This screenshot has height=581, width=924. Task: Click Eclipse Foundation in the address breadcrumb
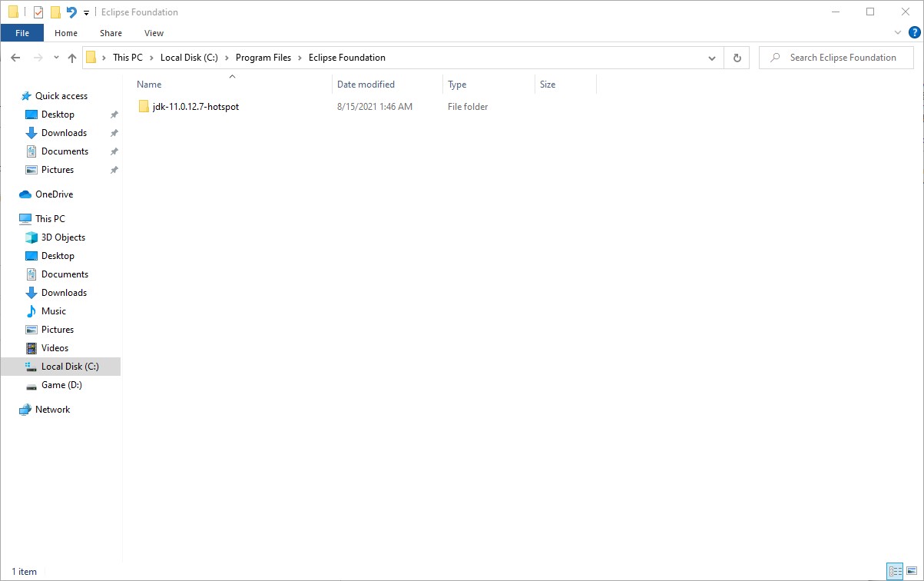pos(347,58)
